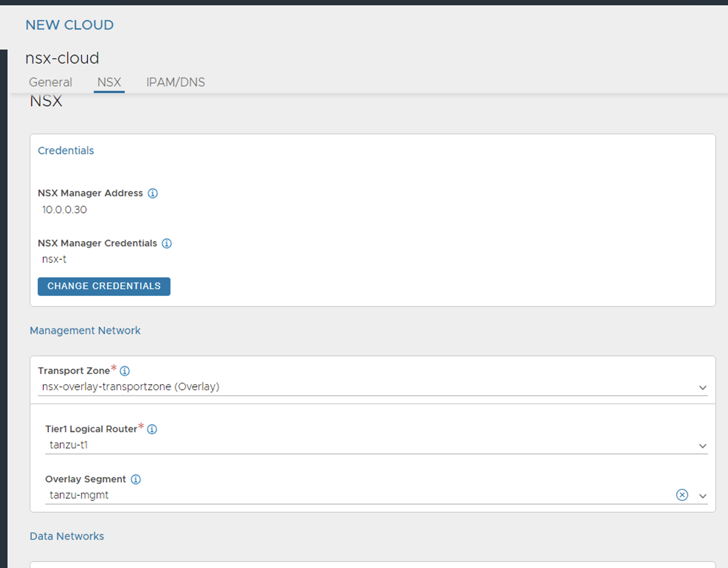Click the Credentials section heading
The height and width of the screenshot is (568, 728).
click(66, 151)
